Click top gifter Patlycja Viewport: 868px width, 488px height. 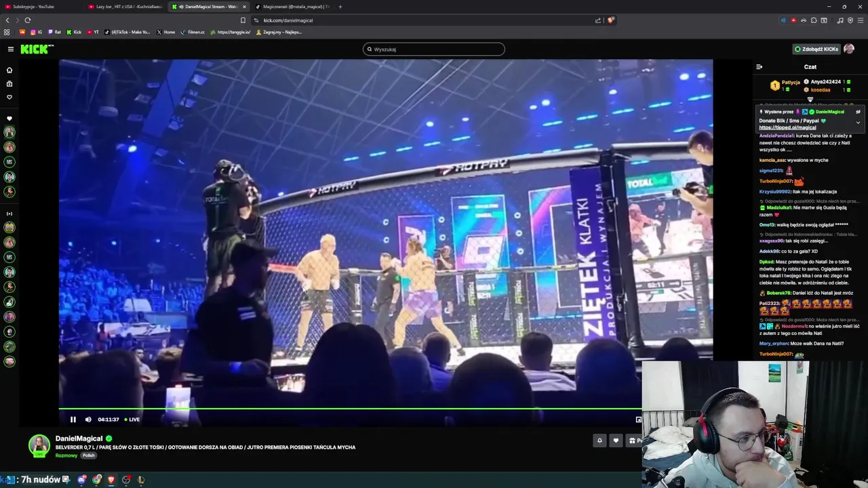(791, 82)
